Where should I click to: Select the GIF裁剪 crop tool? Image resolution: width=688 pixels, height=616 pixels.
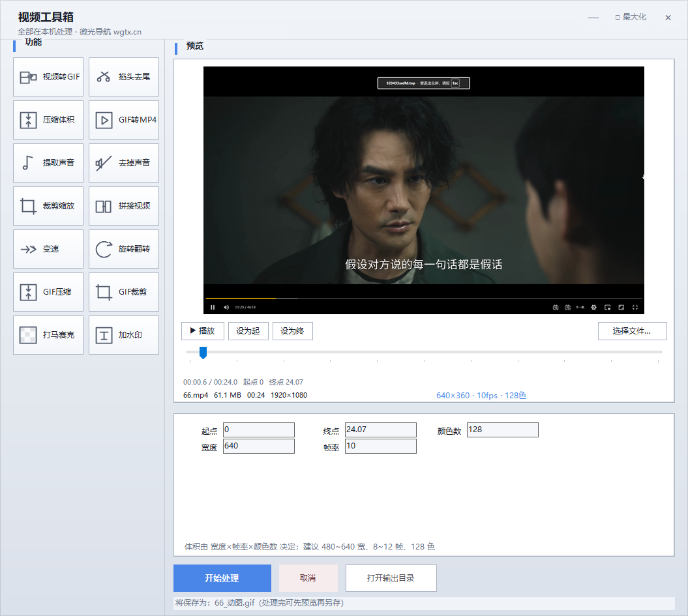click(x=124, y=291)
